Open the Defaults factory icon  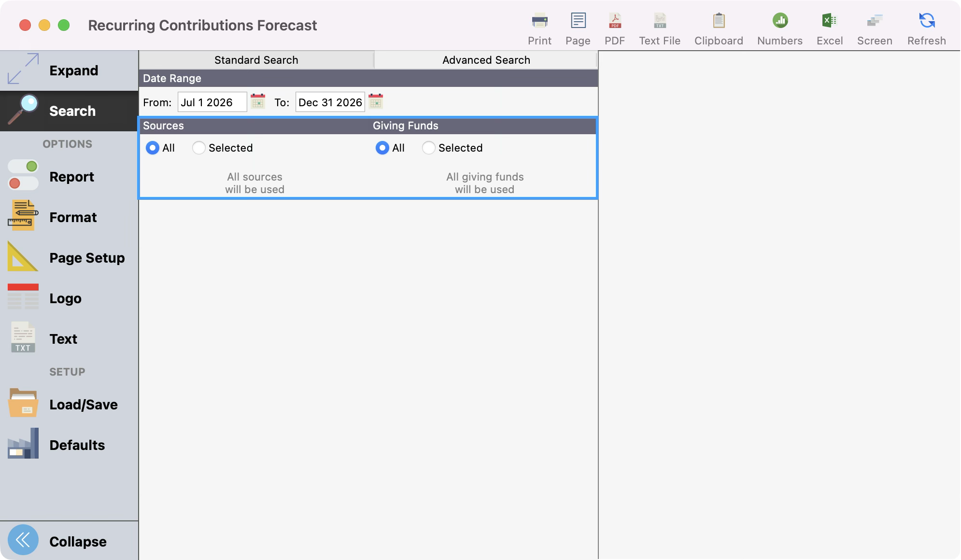point(23,443)
